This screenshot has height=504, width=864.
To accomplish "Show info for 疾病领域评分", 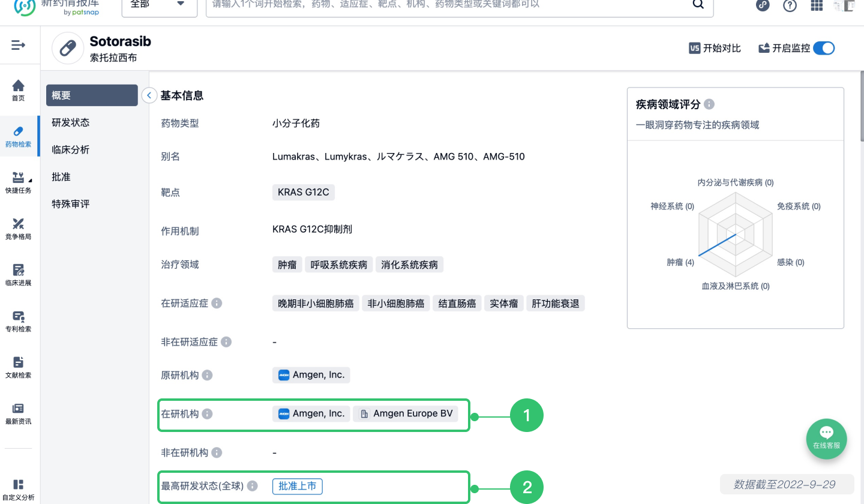I will coord(709,104).
